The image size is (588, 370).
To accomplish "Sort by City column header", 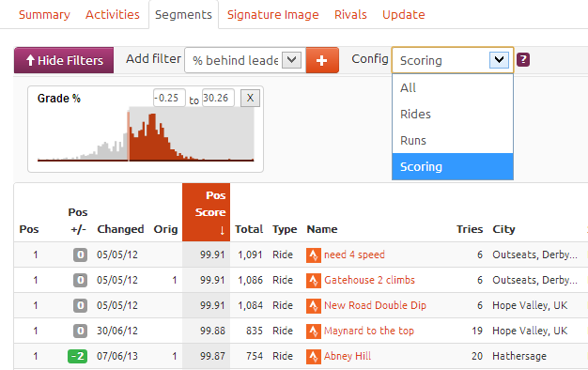I will click(x=503, y=229).
